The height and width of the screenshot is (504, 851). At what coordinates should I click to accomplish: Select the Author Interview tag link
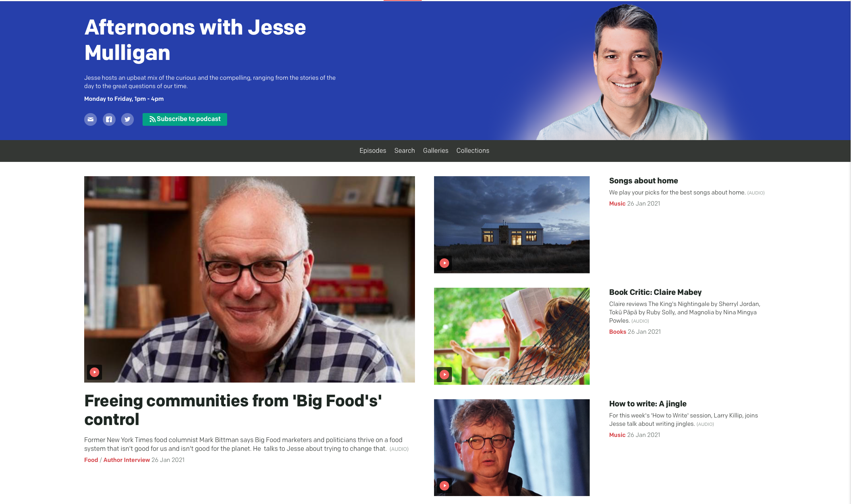point(127,460)
